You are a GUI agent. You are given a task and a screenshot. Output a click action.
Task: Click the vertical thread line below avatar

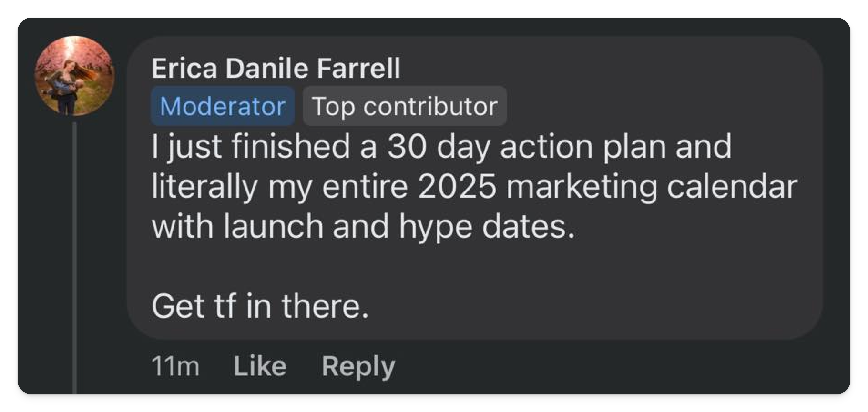(75, 256)
